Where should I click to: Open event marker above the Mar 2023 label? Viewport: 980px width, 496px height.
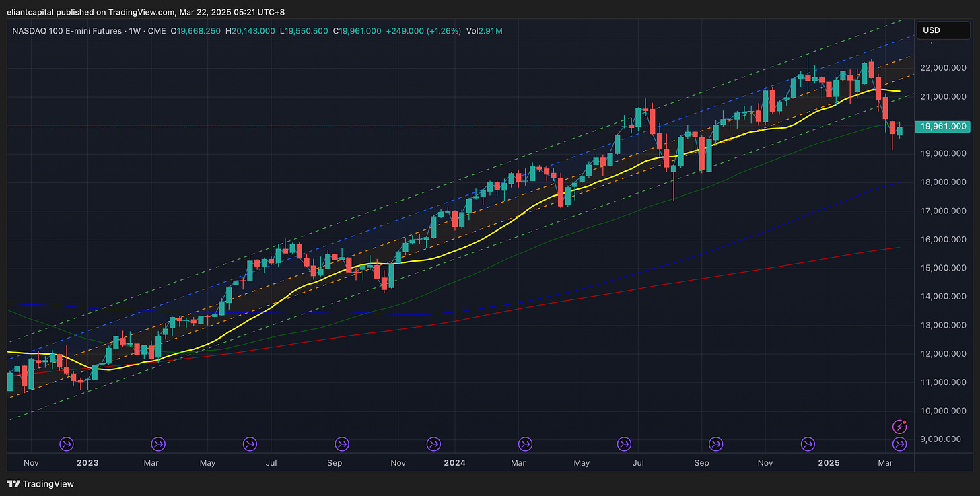pos(159,444)
